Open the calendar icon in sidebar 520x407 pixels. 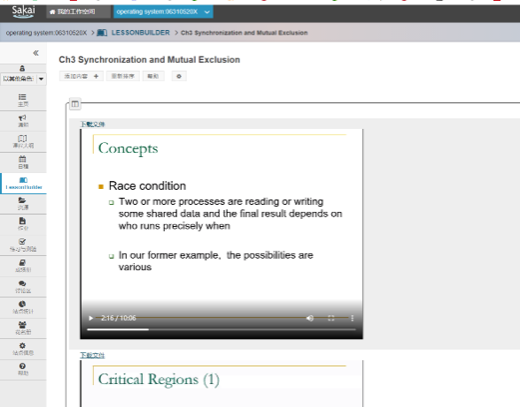click(23, 162)
